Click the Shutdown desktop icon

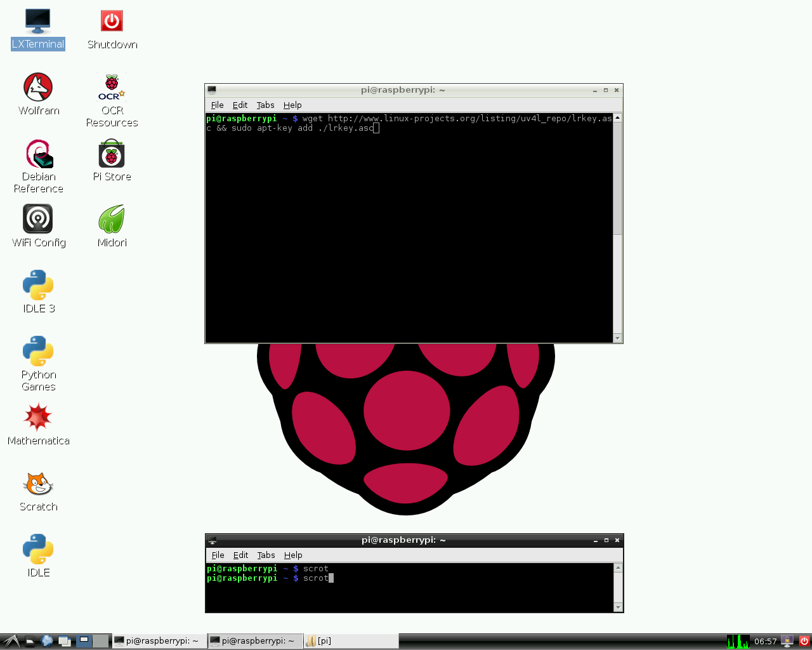(111, 21)
